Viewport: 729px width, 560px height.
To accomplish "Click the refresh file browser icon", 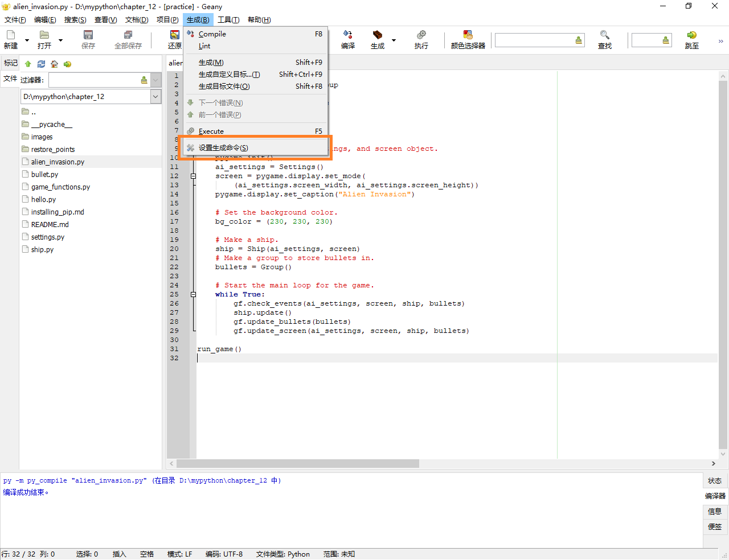I will [41, 64].
